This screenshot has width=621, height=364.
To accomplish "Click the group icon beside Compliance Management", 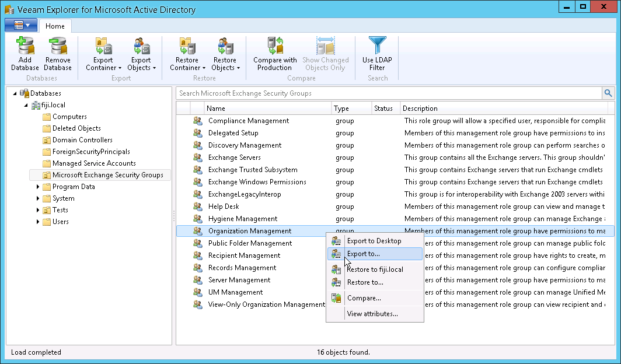I will coord(198,121).
